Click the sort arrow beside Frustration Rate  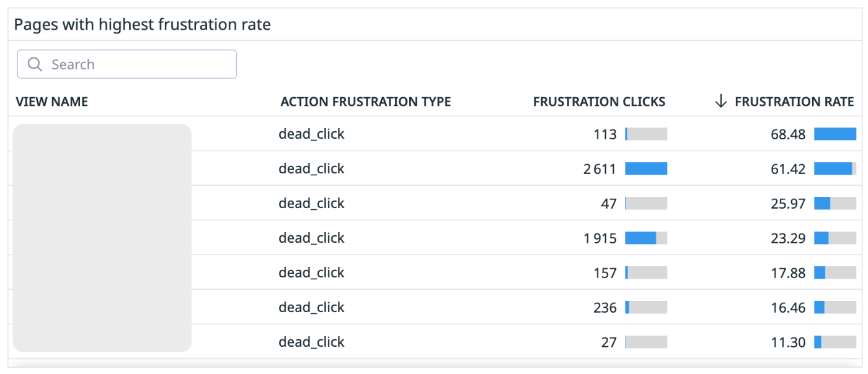[720, 102]
